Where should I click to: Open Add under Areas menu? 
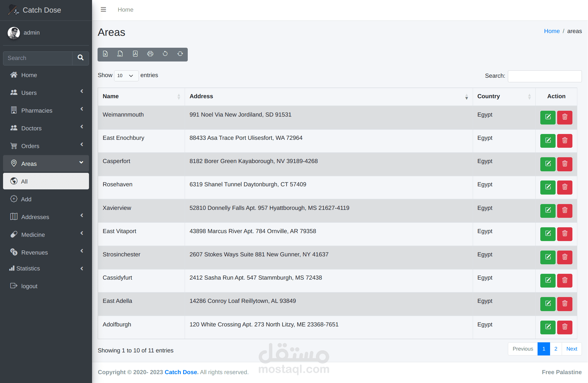click(26, 199)
